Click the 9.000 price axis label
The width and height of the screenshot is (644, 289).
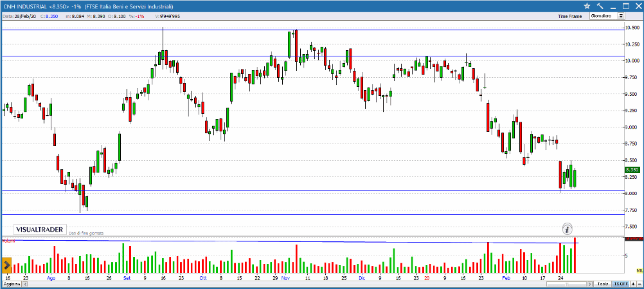pos(632,127)
